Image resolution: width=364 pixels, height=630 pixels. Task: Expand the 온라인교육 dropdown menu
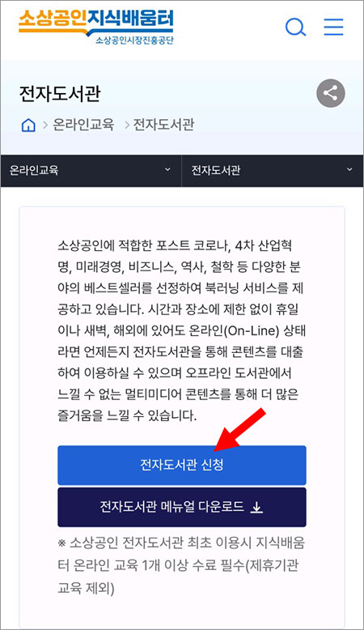click(91, 170)
